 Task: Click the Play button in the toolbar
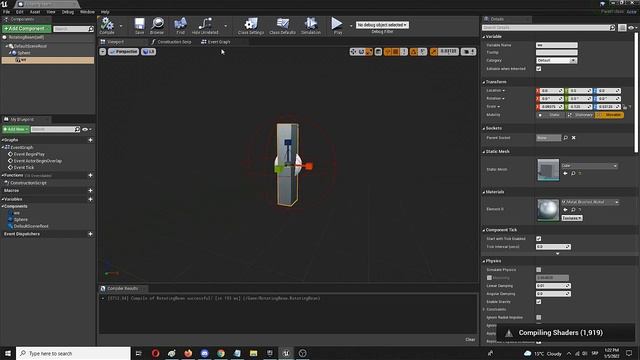pos(337,25)
